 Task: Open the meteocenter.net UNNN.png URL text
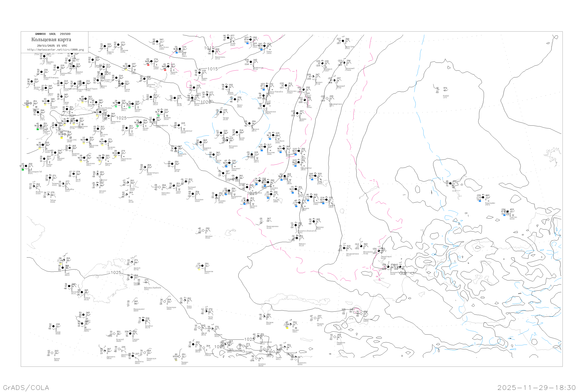(55, 50)
